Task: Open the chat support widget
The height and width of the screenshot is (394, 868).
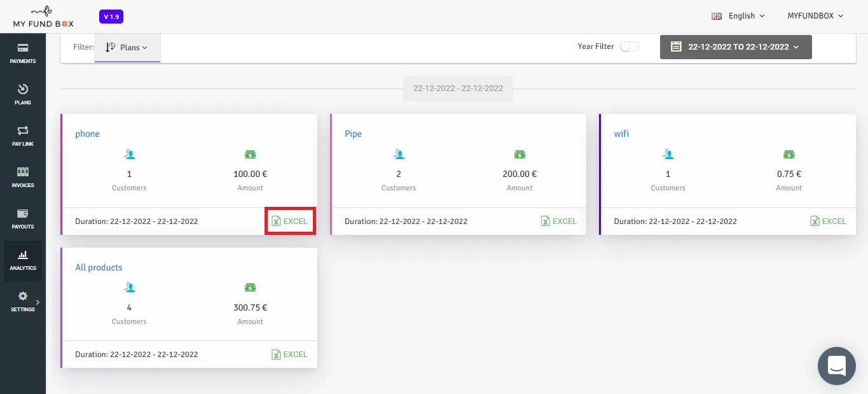Action: pos(836,366)
